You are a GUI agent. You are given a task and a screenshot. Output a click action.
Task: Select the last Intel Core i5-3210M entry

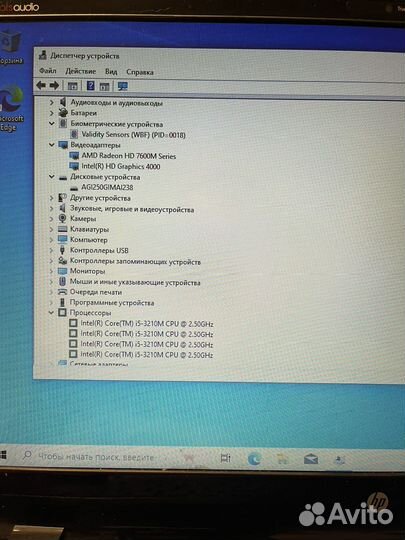pyautogui.click(x=147, y=354)
